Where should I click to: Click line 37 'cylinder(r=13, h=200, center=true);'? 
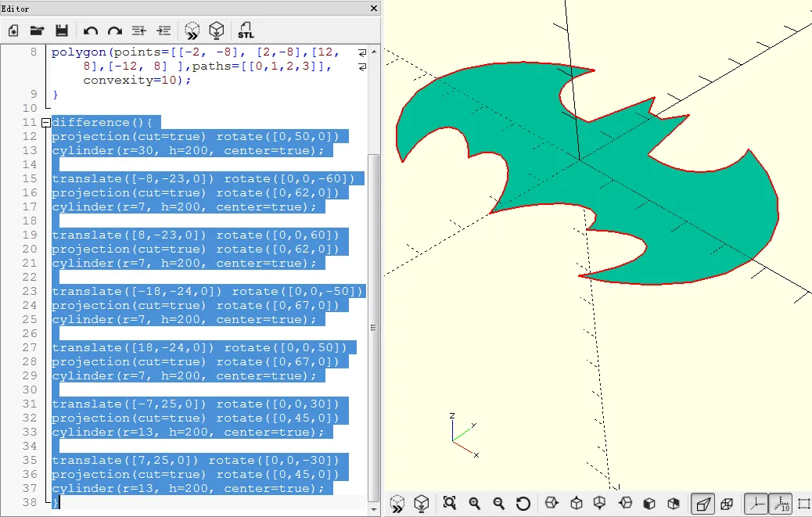click(188, 489)
